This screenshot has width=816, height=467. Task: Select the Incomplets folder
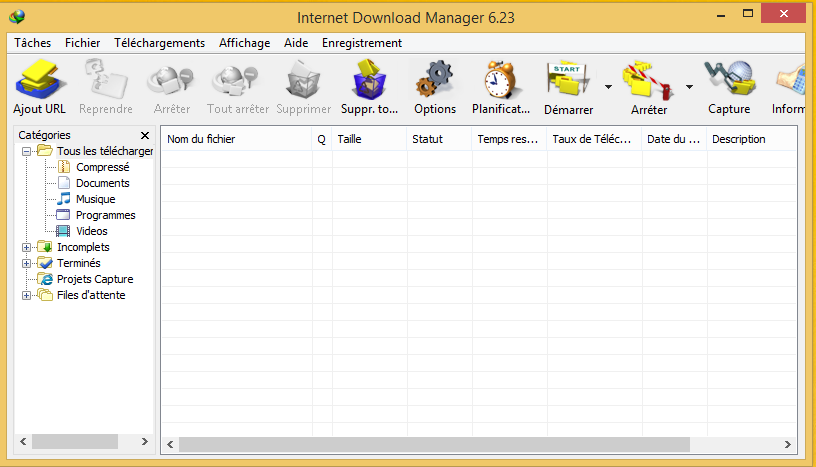83,247
